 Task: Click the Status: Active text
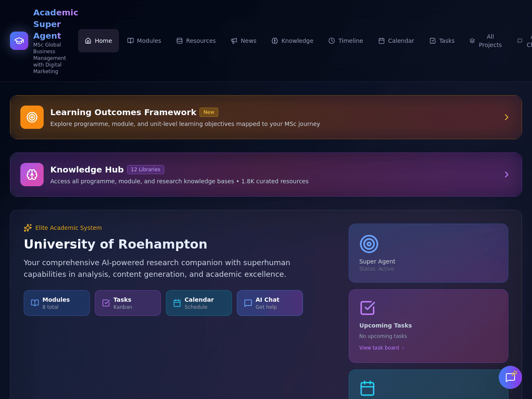pyautogui.click(x=377, y=269)
